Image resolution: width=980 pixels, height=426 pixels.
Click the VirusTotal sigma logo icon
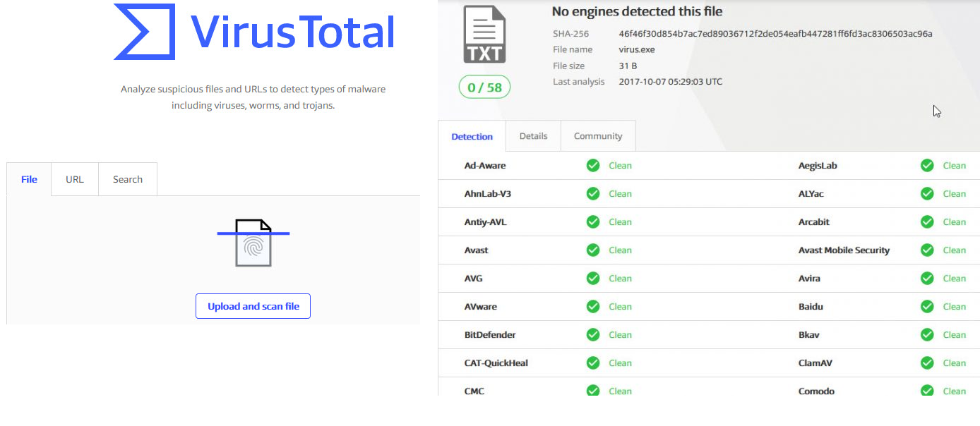click(144, 31)
